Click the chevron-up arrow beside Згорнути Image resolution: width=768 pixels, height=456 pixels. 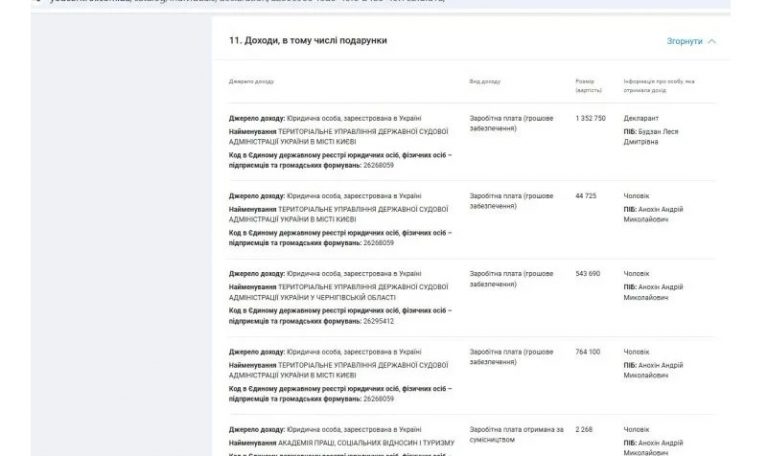[x=712, y=41]
